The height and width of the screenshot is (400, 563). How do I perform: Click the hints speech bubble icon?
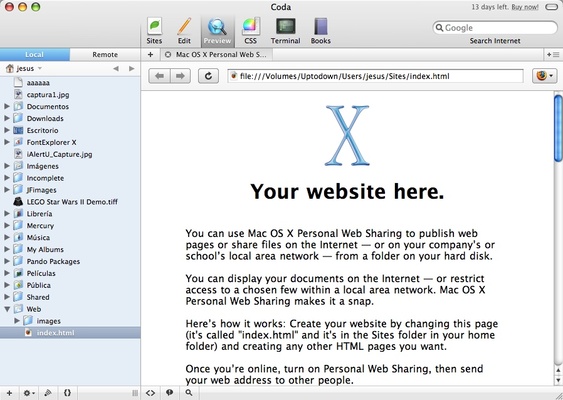click(169, 393)
